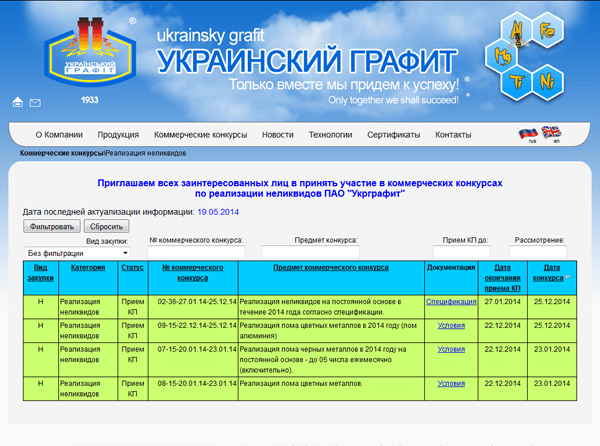
Task: Open the Спецификация document link
Action: pyautogui.click(x=451, y=301)
